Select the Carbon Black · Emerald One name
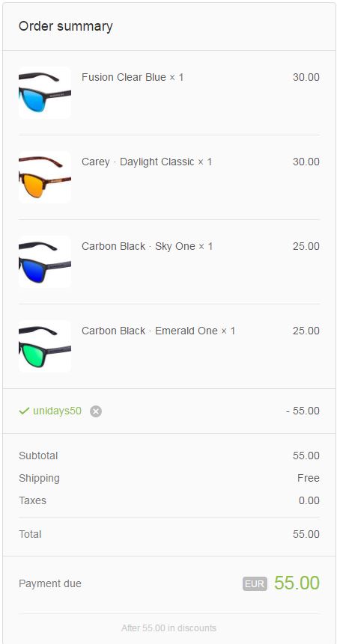The image size is (337, 644). 150,331
